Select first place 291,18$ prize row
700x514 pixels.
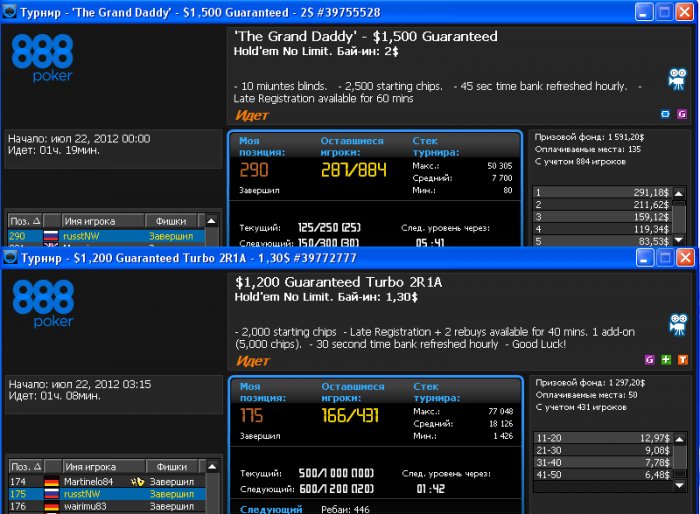(x=602, y=192)
